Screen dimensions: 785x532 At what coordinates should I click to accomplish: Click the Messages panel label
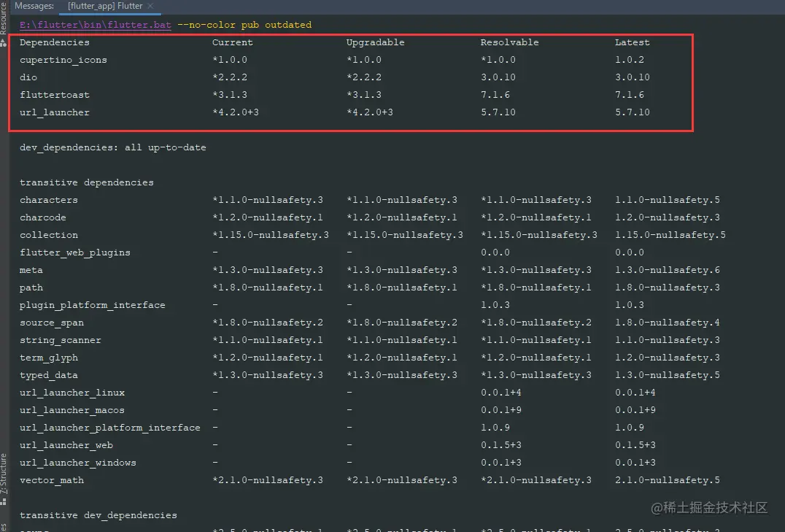tap(34, 7)
